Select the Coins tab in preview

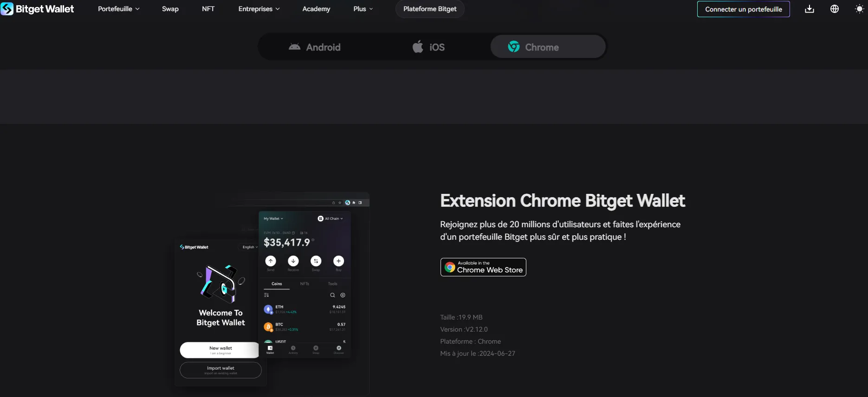[x=277, y=284]
